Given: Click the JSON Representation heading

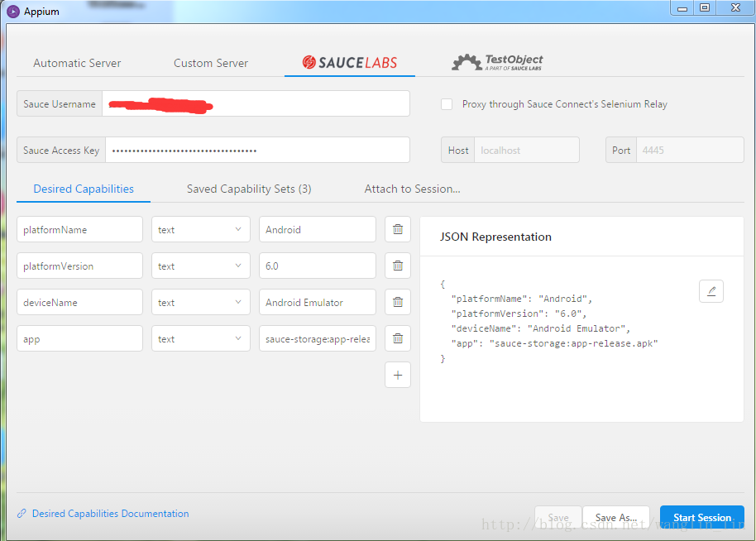Looking at the screenshot, I should 495,237.
